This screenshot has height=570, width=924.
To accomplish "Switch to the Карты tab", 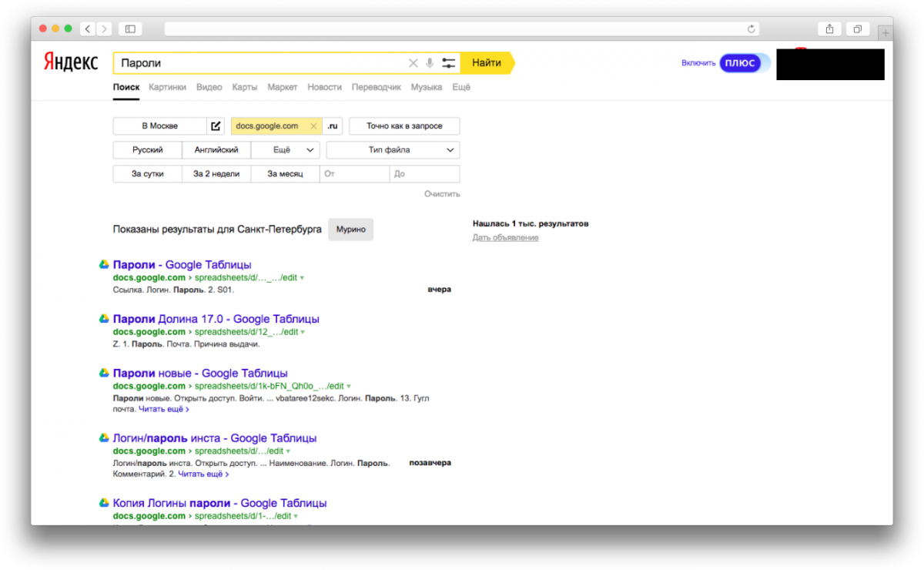I will [245, 87].
